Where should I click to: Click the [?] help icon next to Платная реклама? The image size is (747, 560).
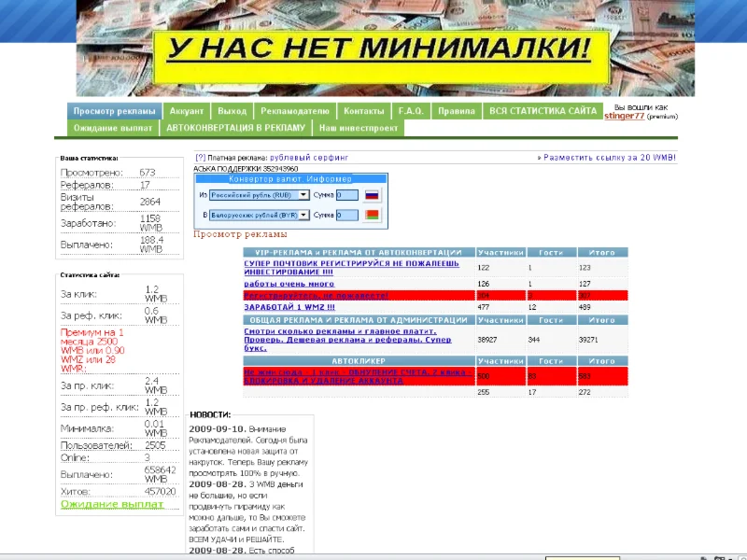pyautogui.click(x=199, y=157)
